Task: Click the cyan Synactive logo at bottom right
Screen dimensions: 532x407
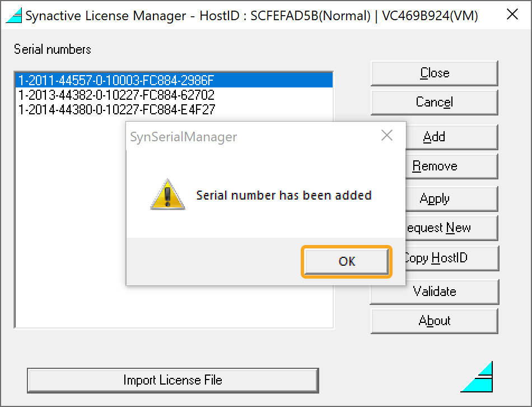Action: click(x=477, y=376)
